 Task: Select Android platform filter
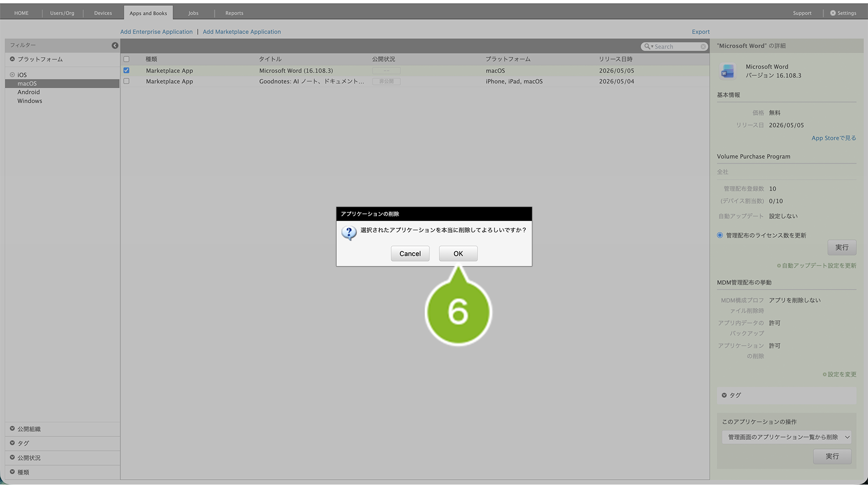(x=29, y=92)
